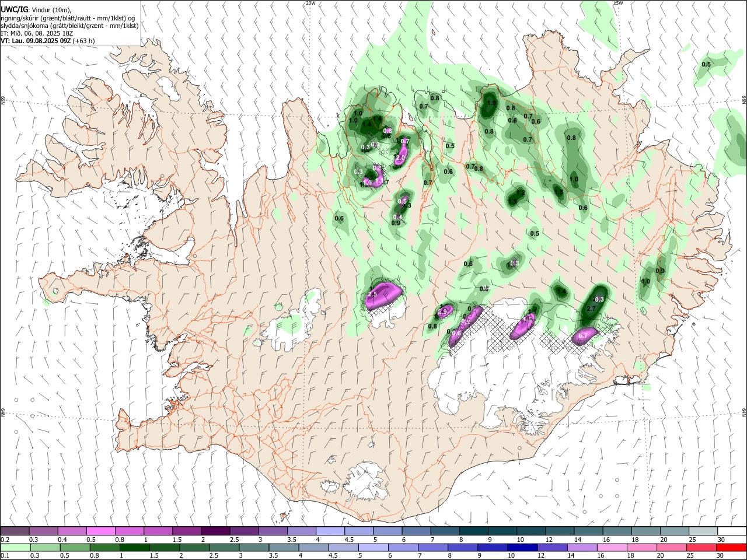Select the pale green 0.1 swatch in lower legend row
Screen dimensions: 747x560
[15, 547]
